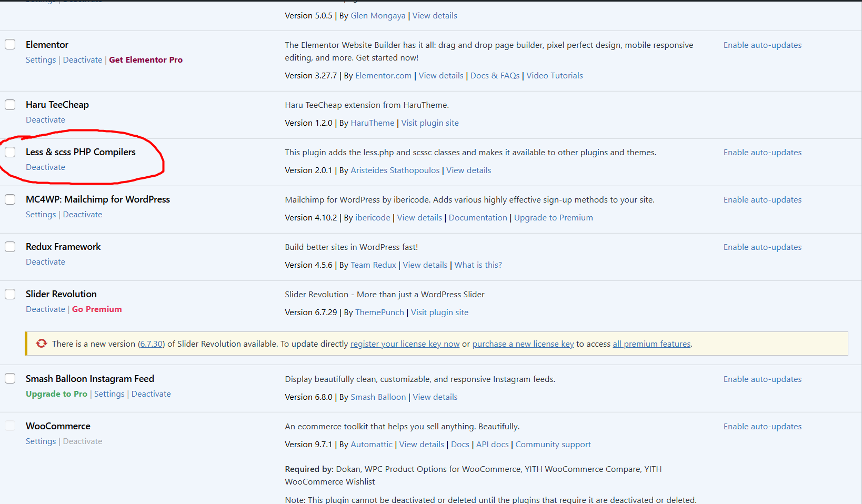View details for Redux Framework
This screenshot has height=504, width=862.
[x=425, y=265]
